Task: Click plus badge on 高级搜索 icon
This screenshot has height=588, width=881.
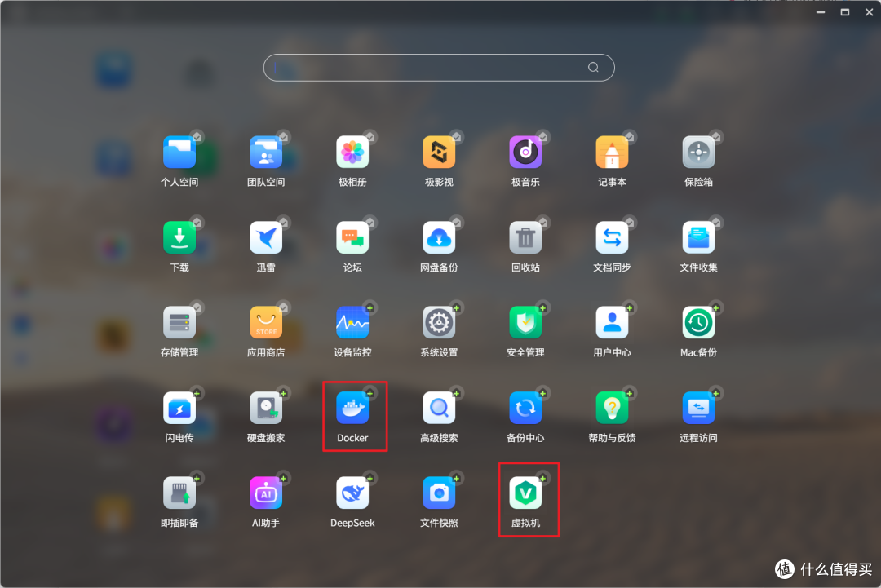Action: pyautogui.click(x=456, y=393)
